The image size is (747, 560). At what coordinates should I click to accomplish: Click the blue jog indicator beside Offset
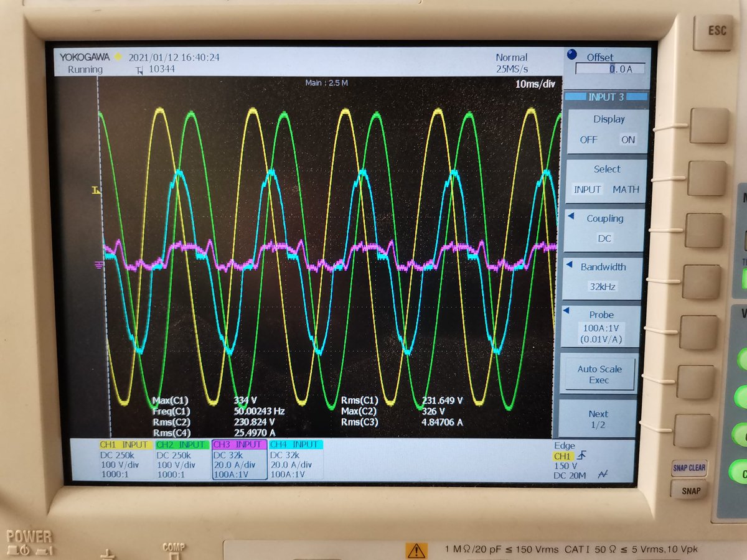(572, 54)
